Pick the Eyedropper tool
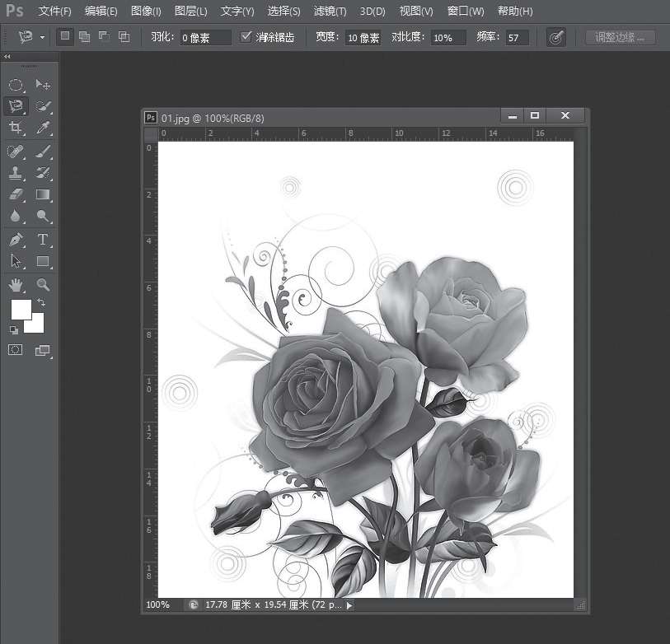670x644 pixels. (x=43, y=128)
